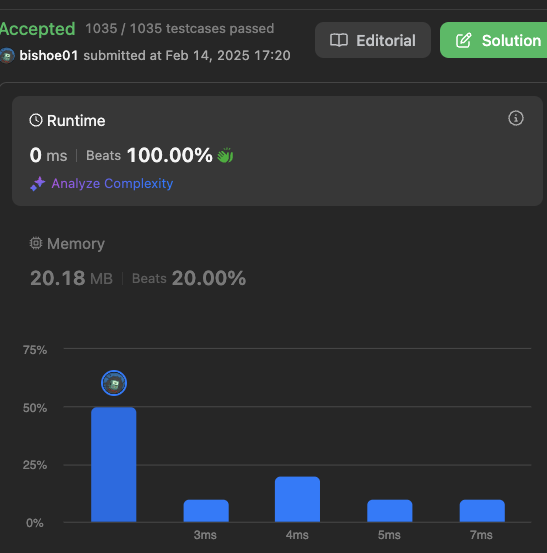Select the Runtime stats card
This screenshot has width=547, height=553.
(277, 151)
